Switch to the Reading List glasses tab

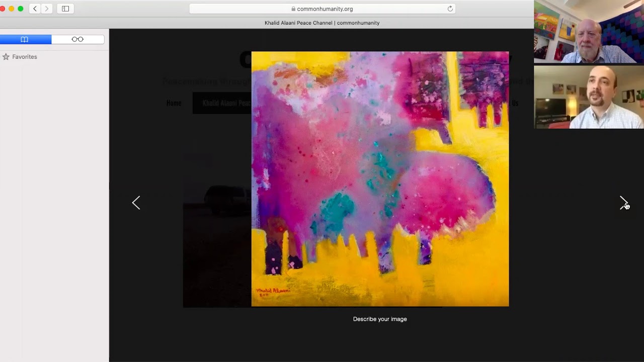(x=77, y=39)
